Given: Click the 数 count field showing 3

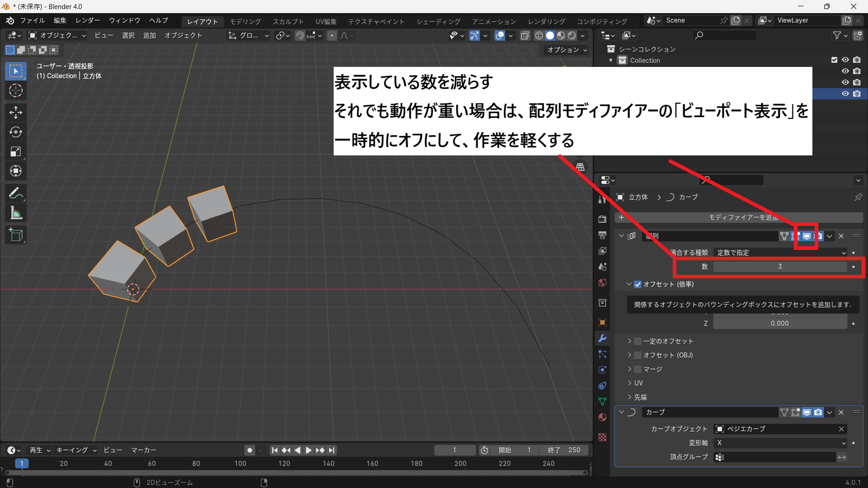Looking at the screenshot, I should 780,267.
